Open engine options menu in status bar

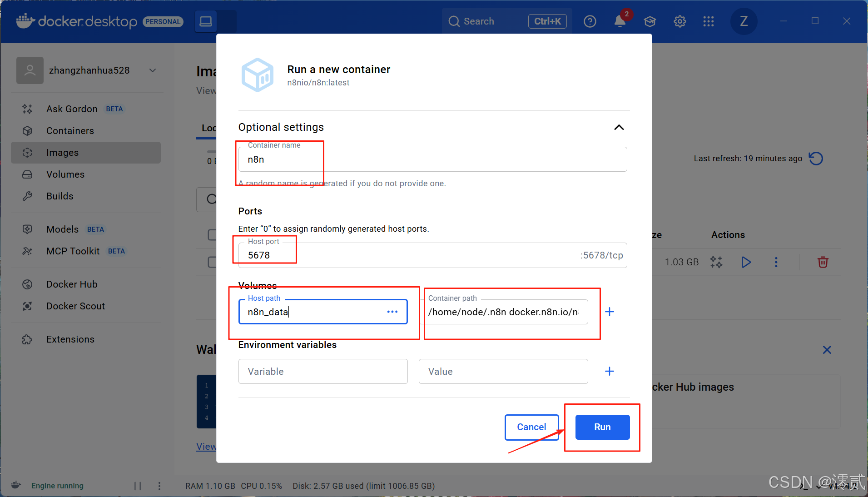pos(159,486)
